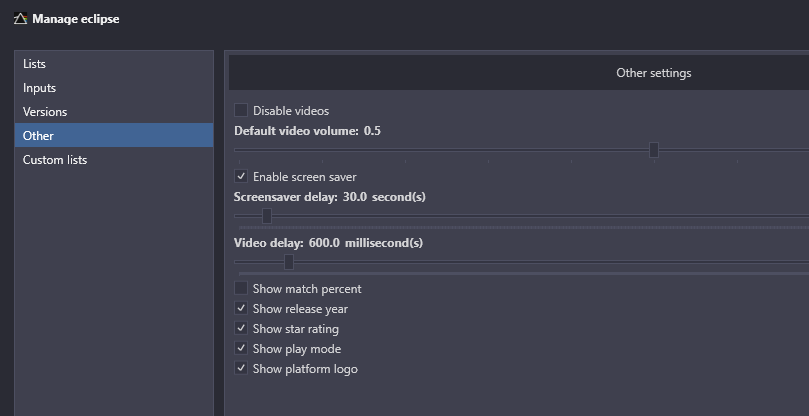
Task: Click the Default video volume label
Action: (296, 131)
